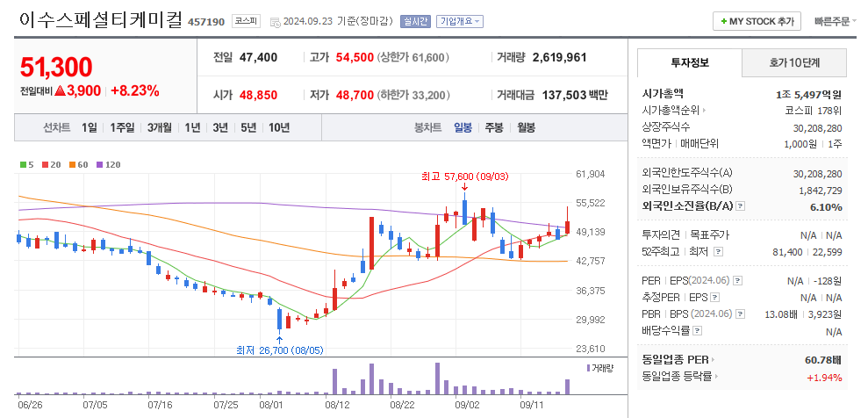Click stock code 457190
The width and height of the screenshot is (868, 418).
click(x=206, y=22)
